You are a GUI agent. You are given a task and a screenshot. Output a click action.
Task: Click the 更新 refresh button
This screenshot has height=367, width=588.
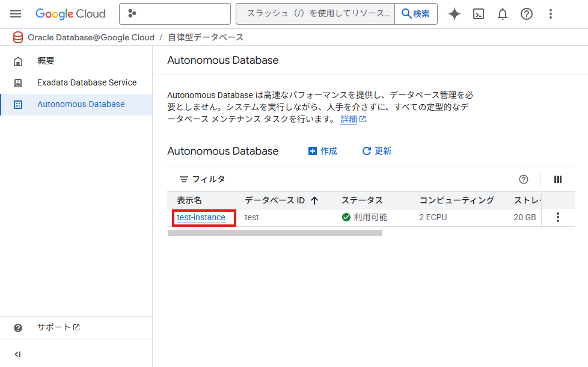377,151
